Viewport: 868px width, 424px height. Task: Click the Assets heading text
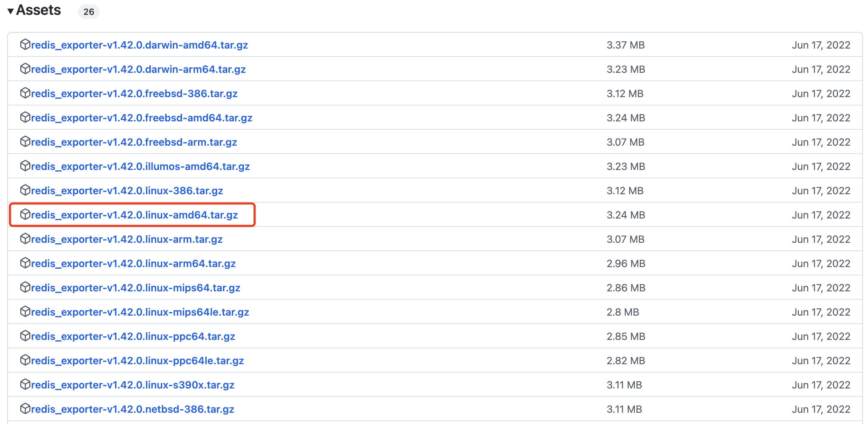click(x=39, y=10)
